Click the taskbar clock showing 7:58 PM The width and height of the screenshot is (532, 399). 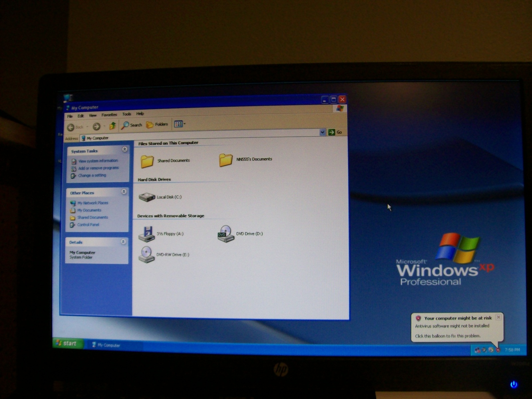(512, 350)
